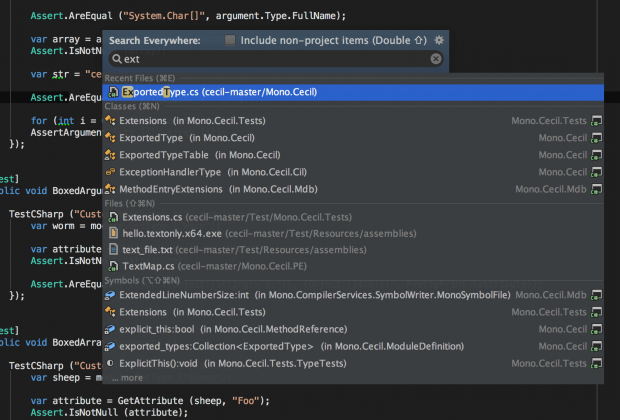This screenshot has width=620, height=420.
Task: Select the ExceptionHandlerType class result
Action: (x=195, y=172)
